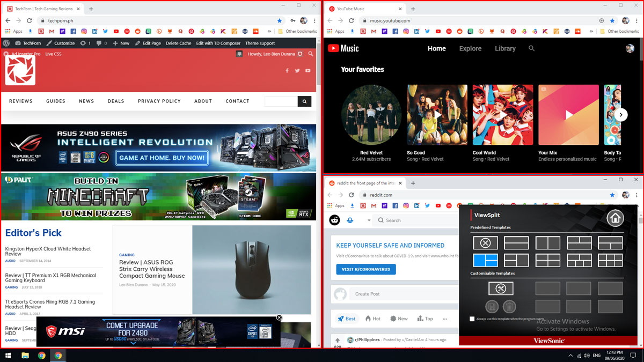
Task: Open Windows Start button
Action: [8, 355]
